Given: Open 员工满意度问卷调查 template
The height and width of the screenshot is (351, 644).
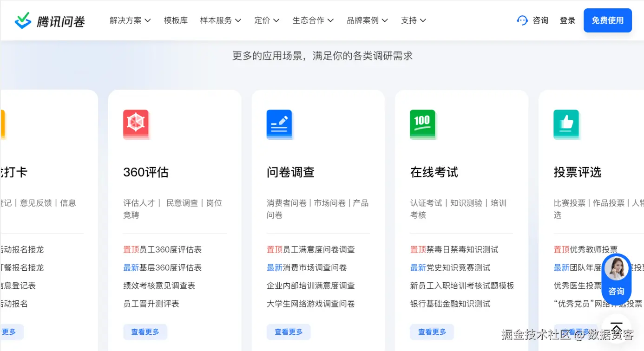Looking at the screenshot, I should [311, 250].
